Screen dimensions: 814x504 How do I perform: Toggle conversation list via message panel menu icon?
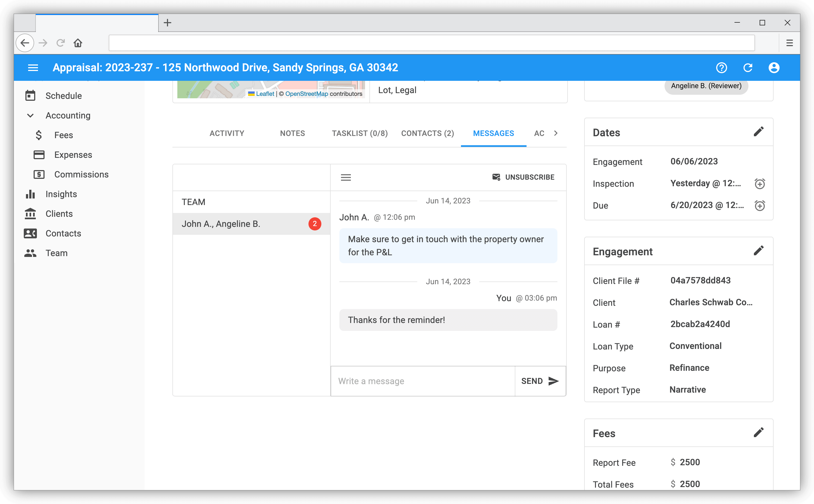pos(346,177)
